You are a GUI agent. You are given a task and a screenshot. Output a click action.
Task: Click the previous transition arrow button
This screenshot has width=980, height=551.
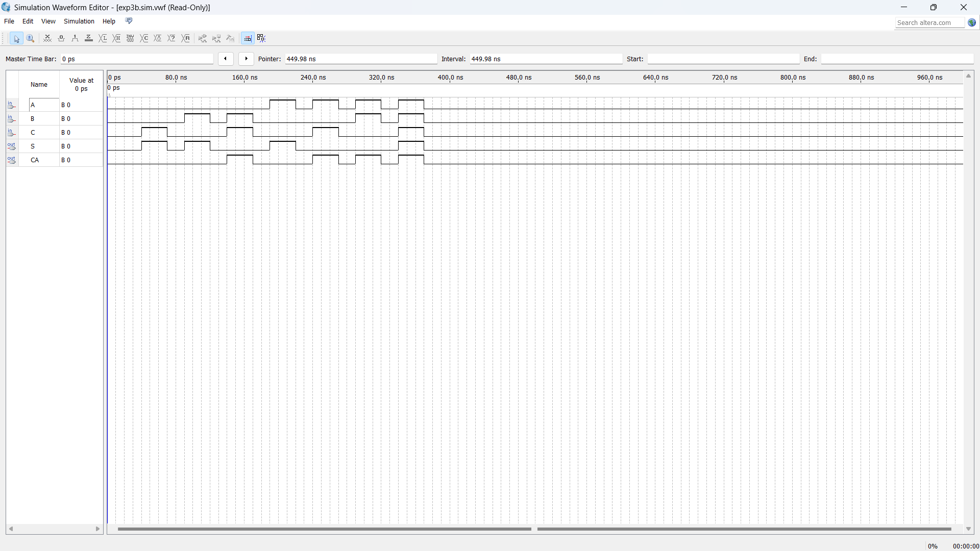(x=226, y=59)
